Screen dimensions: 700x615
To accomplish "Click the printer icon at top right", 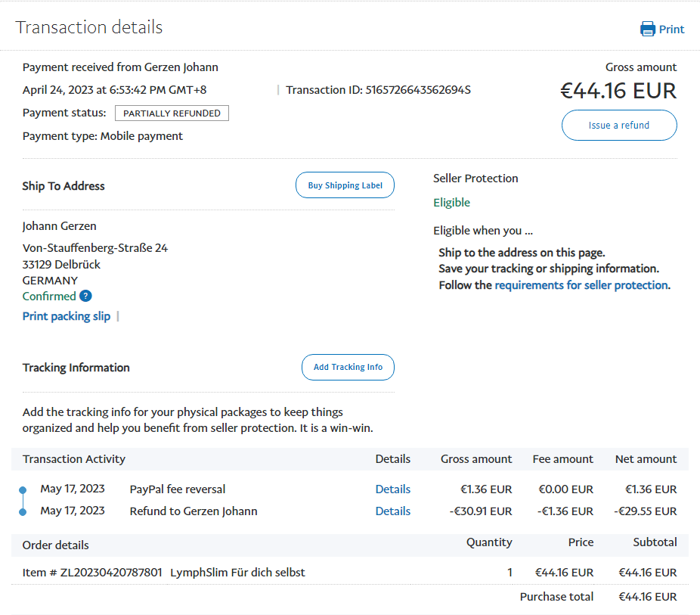I will coord(648,30).
